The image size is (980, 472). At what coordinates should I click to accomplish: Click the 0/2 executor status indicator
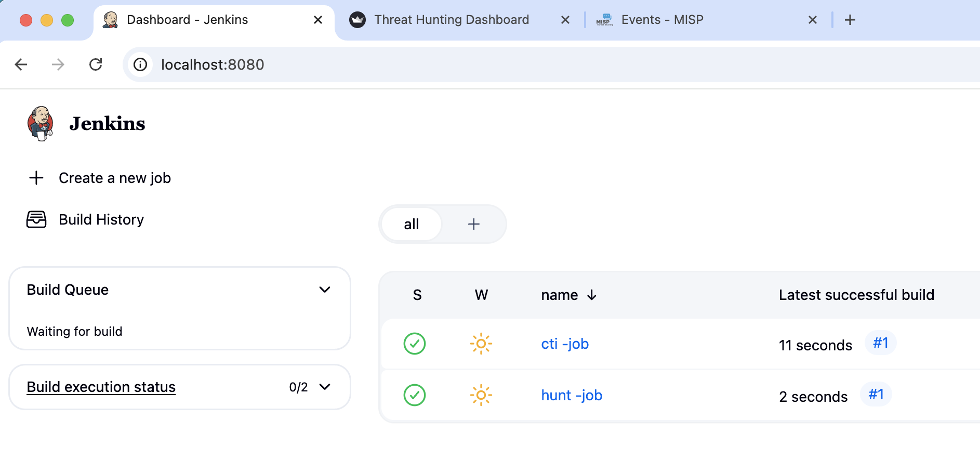click(x=297, y=387)
